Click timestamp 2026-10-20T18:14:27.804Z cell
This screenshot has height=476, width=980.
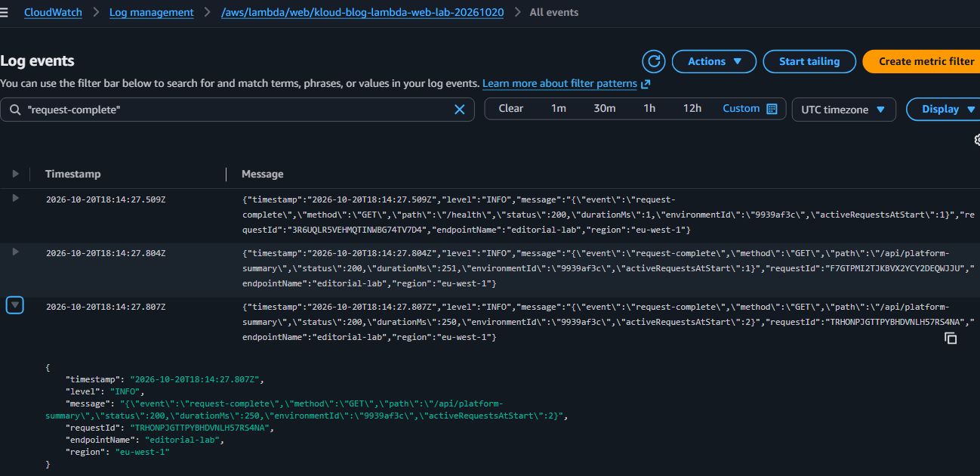click(106, 253)
